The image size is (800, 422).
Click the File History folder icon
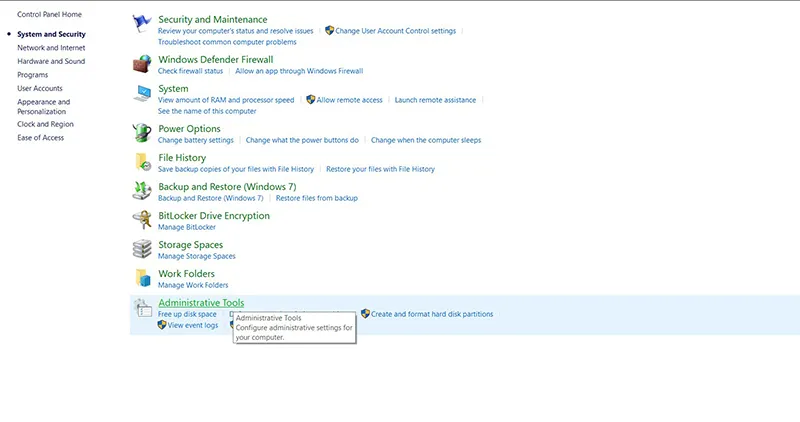pos(142,163)
